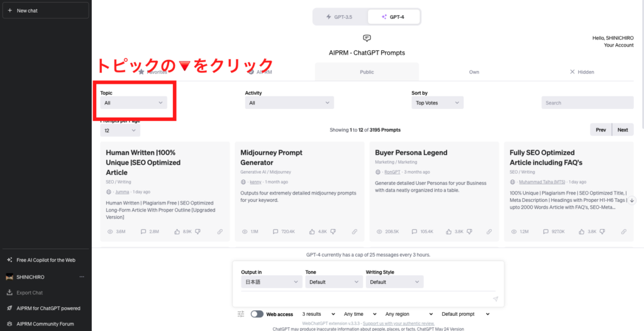
Task: Click the SHINICHIRO user avatar
Action: point(10,277)
